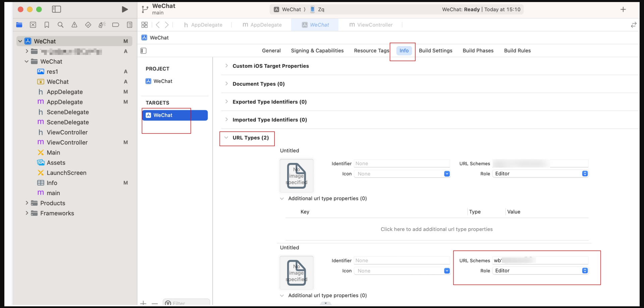The width and height of the screenshot is (644, 308).
Task: Click the second URL type image placeholder
Action: pyautogui.click(x=297, y=272)
